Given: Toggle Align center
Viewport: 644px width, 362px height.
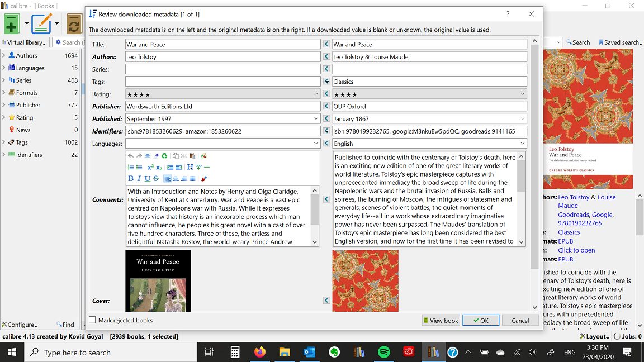Looking at the screenshot, I should pos(176,179).
